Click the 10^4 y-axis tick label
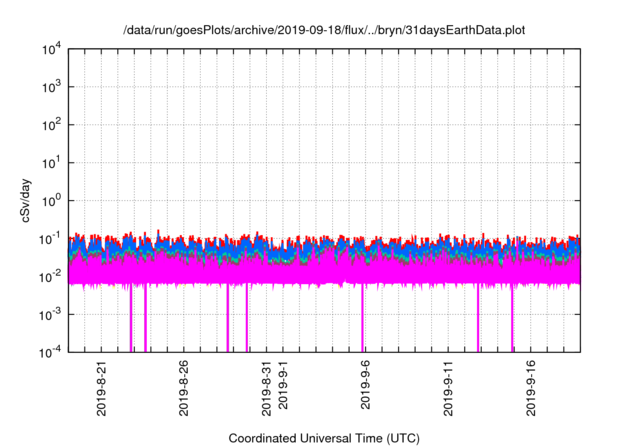This screenshot has width=640, height=448. click(x=52, y=49)
